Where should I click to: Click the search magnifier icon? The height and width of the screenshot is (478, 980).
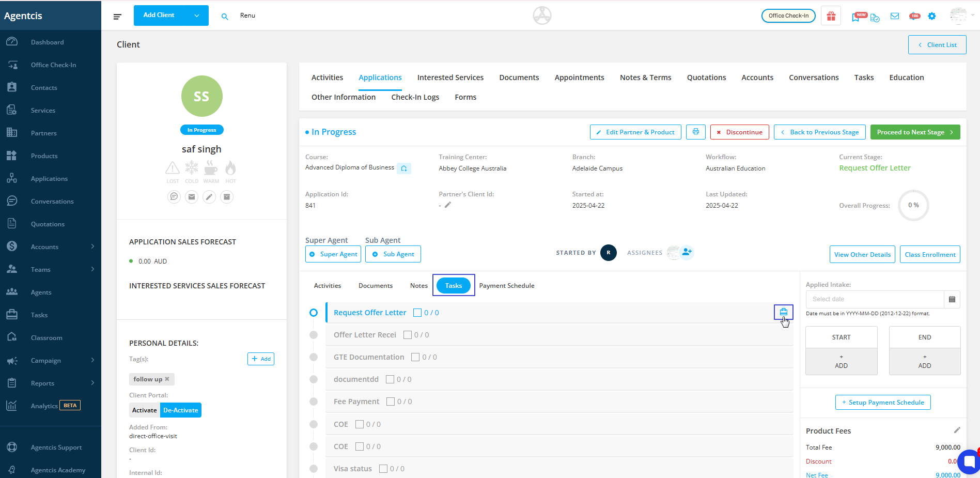[x=225, y=17]
